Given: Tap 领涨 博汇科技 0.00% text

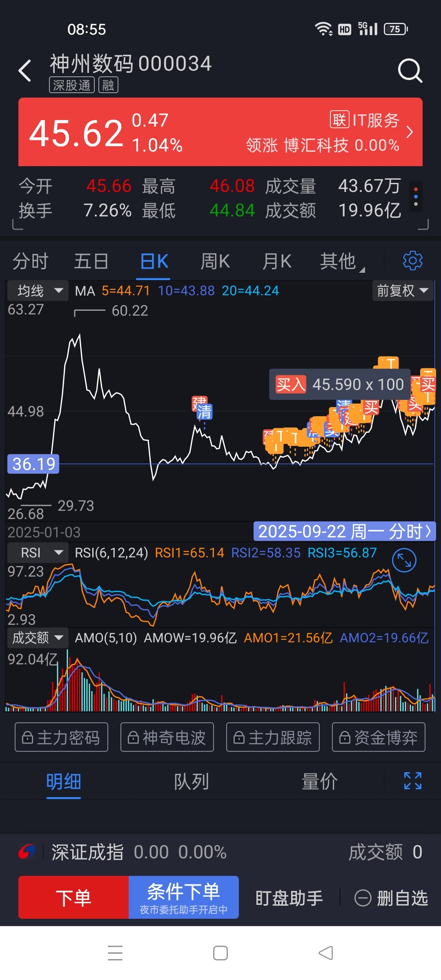Looking at the screenshot, I should click(x=323, y=145).
